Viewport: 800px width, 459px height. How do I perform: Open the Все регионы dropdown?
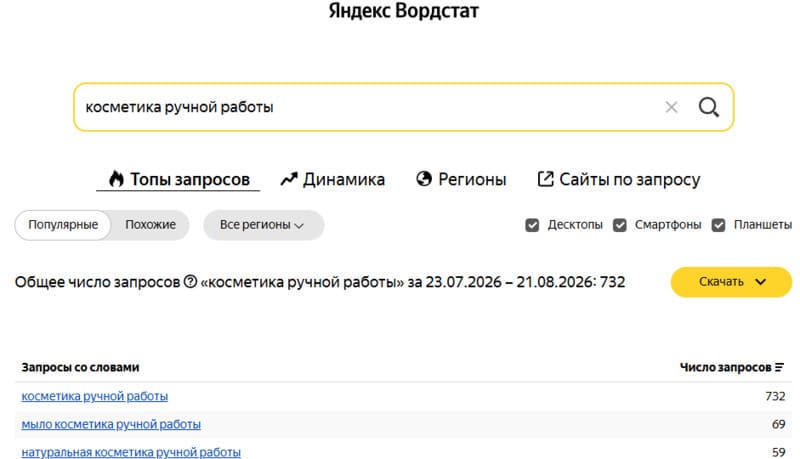click(x=263, y=225)
